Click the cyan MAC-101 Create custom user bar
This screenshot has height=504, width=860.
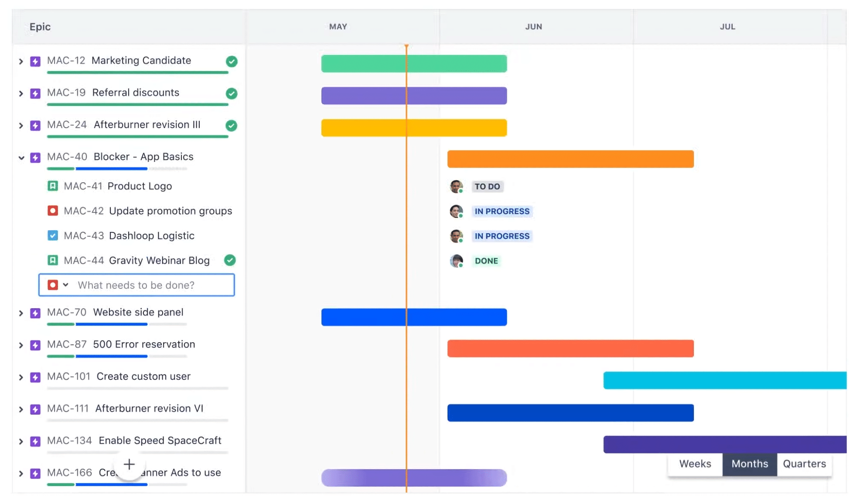click(x=725, y=381)
